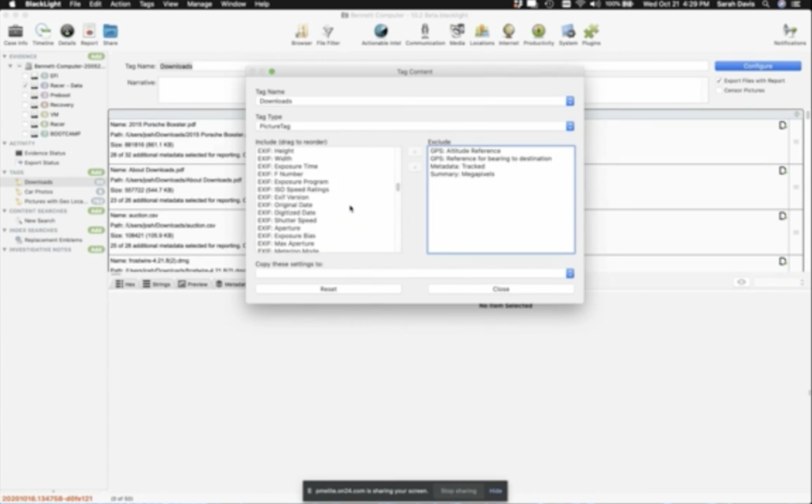Open the Case Info toolbar icon
The image size is (812, 504).
coord(16,32)
